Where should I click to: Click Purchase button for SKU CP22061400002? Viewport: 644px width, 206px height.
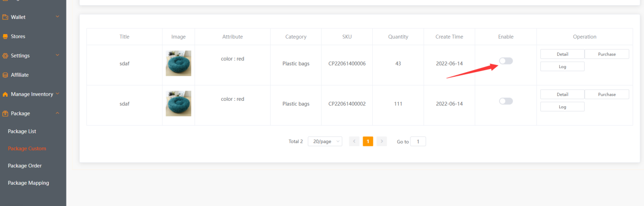[606, 94]
